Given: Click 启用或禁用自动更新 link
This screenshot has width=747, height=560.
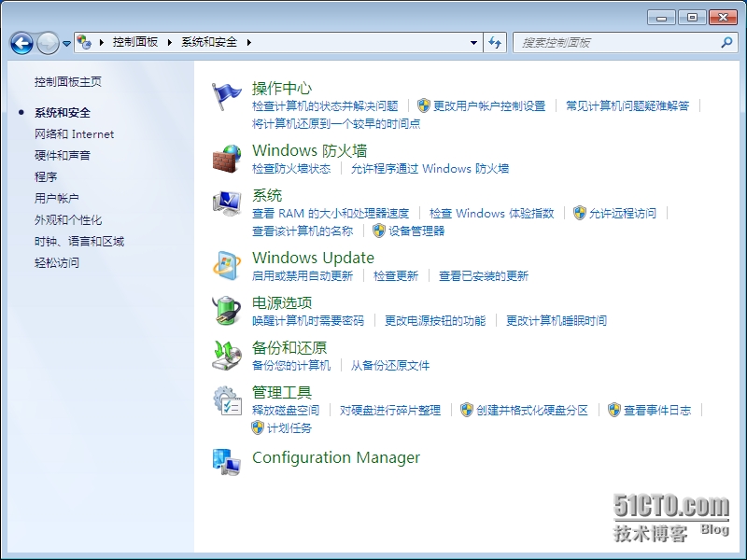Looking at the screenshot, I should [303, 275].
